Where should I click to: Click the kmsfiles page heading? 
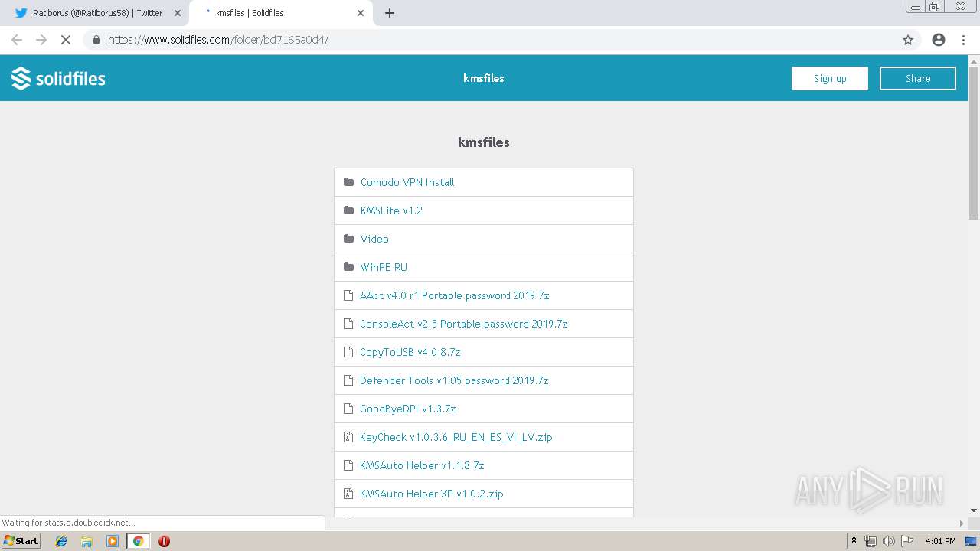(x=484, y=142)
